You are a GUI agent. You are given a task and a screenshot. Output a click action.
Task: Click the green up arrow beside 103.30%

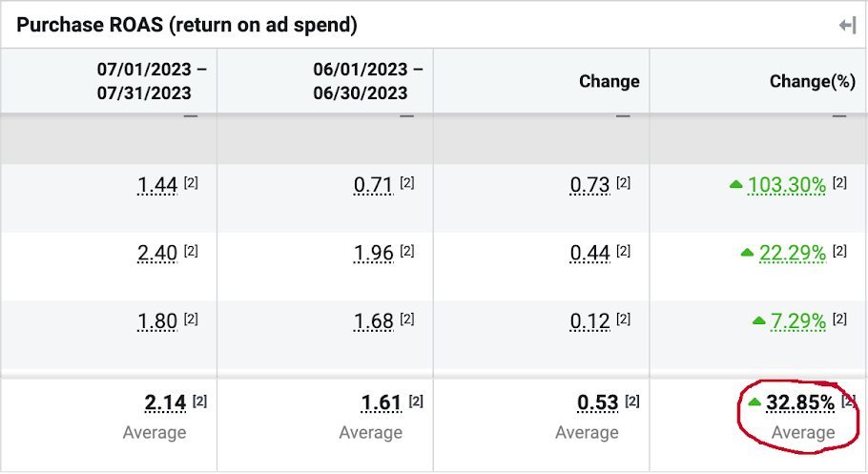point(735,185)
